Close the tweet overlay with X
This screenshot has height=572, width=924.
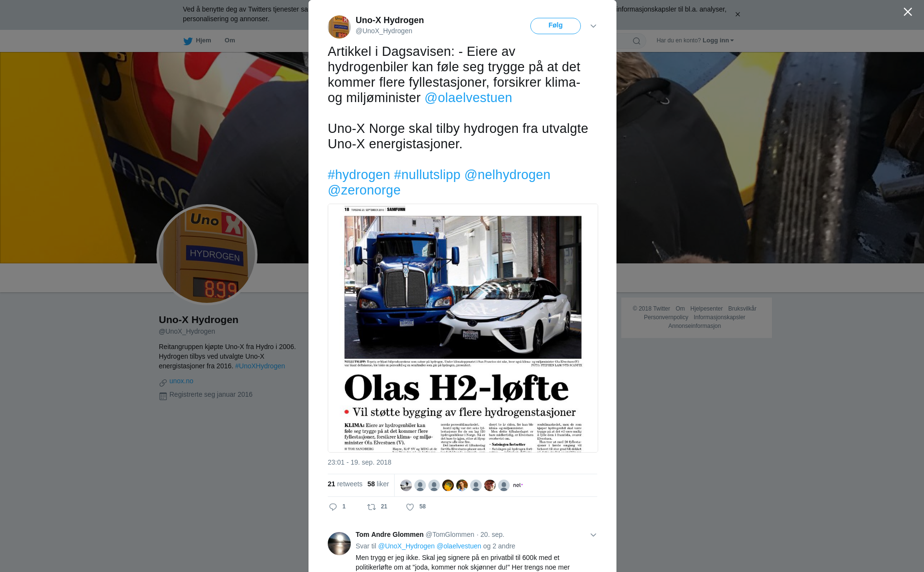point(908,12)
